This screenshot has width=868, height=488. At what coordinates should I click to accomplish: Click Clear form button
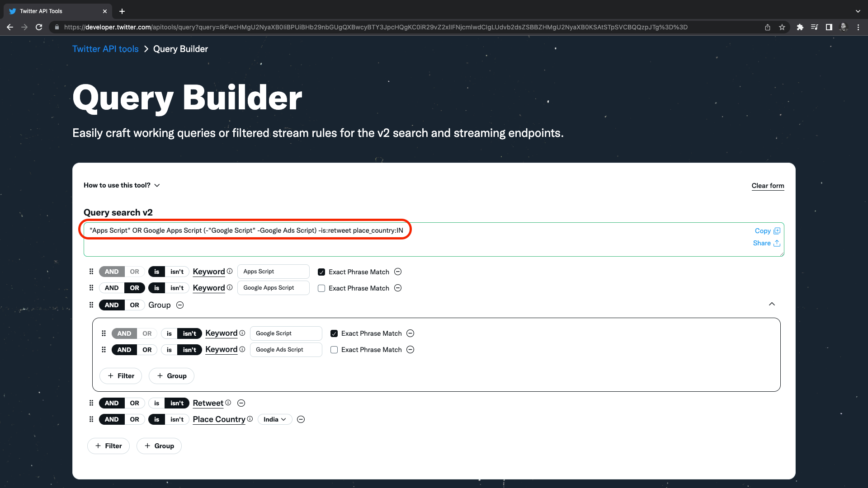[769, 185]
